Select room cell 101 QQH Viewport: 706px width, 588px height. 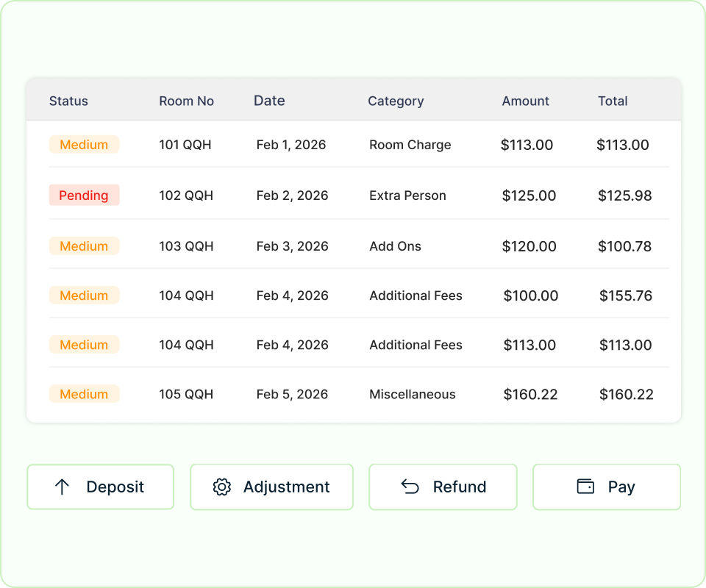(x=185, y=145)
